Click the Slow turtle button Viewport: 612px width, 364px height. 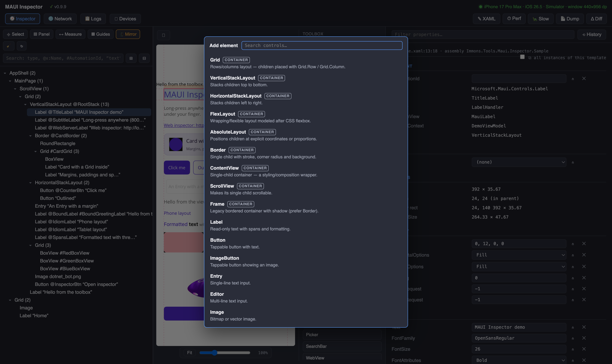(x=541, y=19)
